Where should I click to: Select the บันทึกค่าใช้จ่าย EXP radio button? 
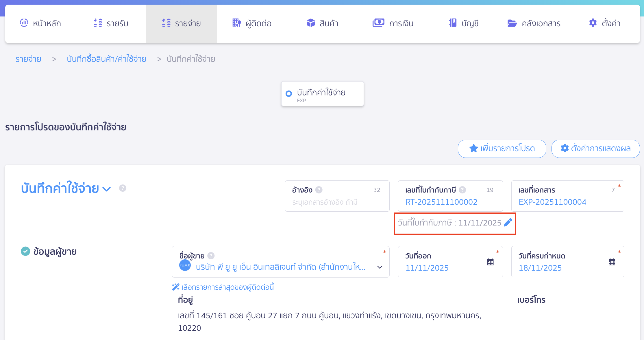(x=289, y=93)
